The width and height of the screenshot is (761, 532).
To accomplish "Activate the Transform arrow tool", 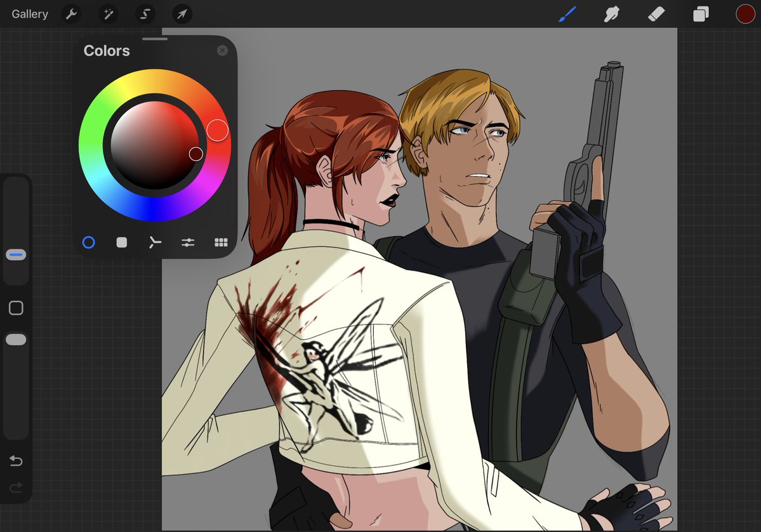I will click(182, 14).
